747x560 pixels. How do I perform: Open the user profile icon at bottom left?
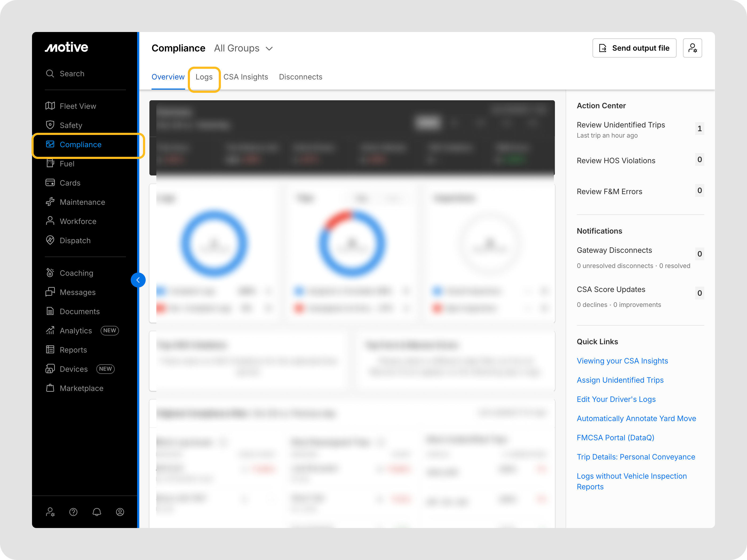coord(120,512)
